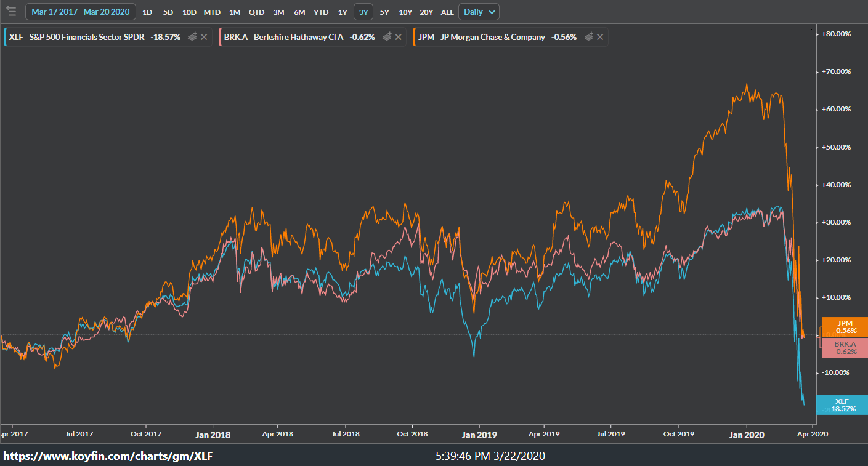
Task: Select the 6M range
Action: coord(299,12)
